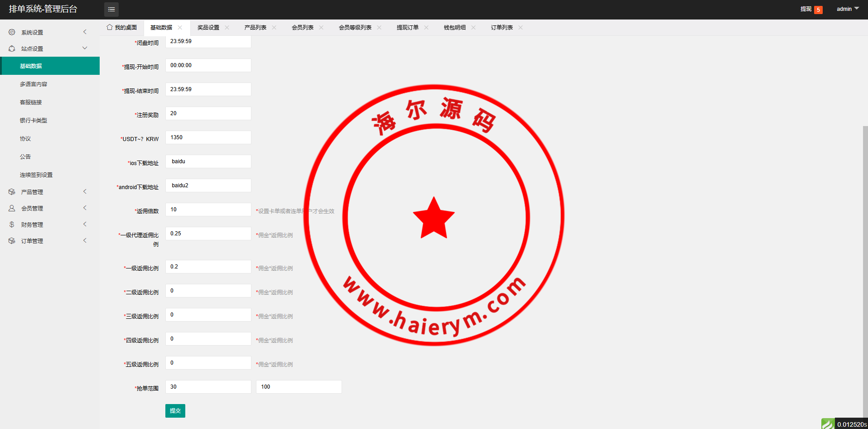Viewport: 868px width, 429px height.
Task: Collapse the 站点设置 menu chevron
Action: coord(85,49)
